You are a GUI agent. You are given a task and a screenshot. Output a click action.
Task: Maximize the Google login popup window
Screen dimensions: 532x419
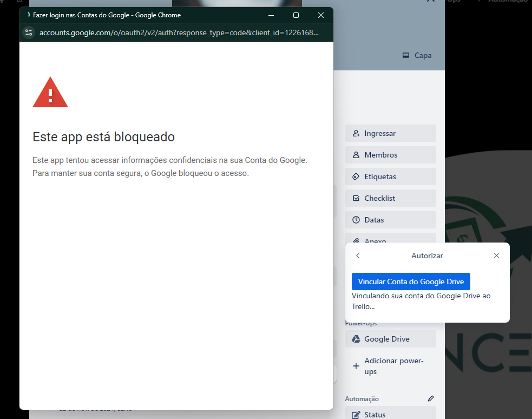pos(296,15)
